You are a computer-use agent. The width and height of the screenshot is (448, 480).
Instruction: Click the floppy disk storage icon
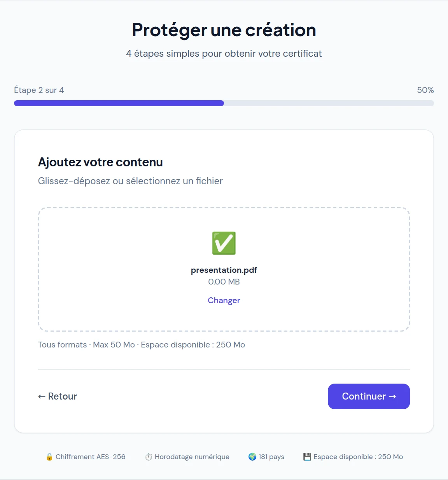307,457
